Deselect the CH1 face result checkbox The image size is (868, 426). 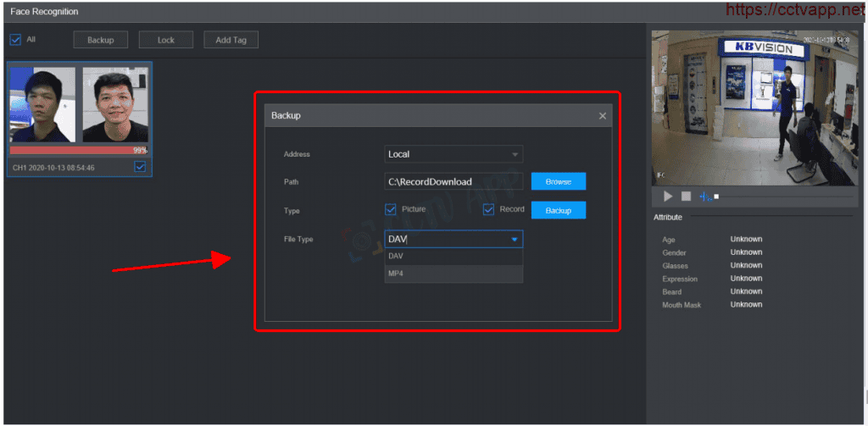[x=140, y=167]
